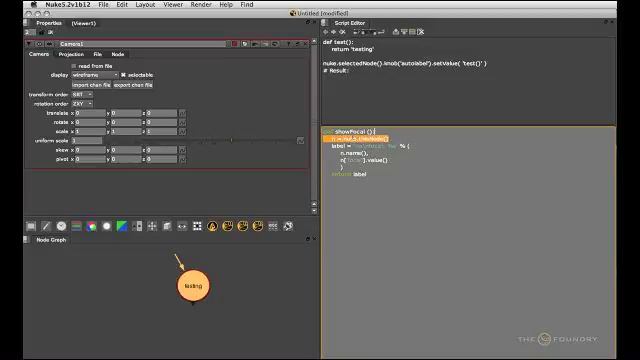Open the Find menu

pos(247,4)
